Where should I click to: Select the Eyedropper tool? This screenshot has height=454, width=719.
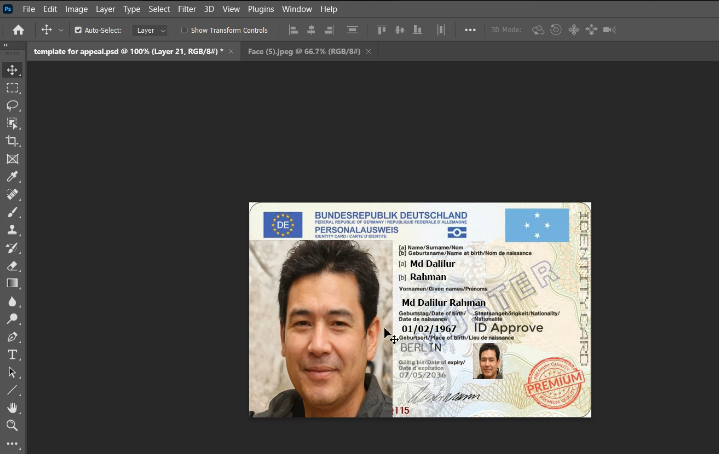13,177
